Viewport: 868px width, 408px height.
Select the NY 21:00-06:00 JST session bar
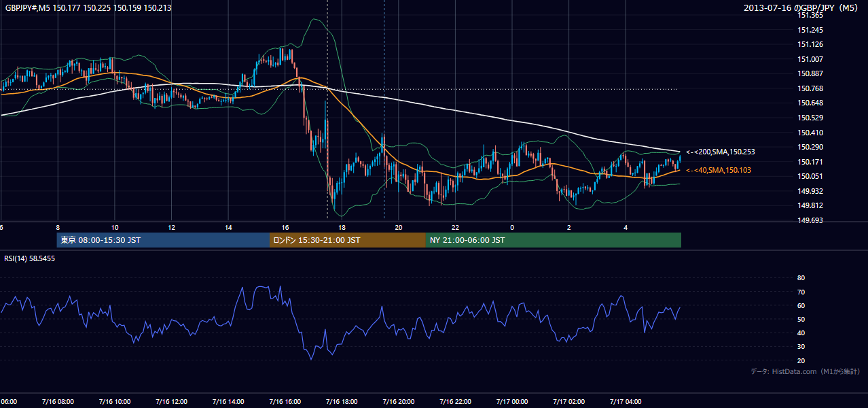tap(554, 240)
